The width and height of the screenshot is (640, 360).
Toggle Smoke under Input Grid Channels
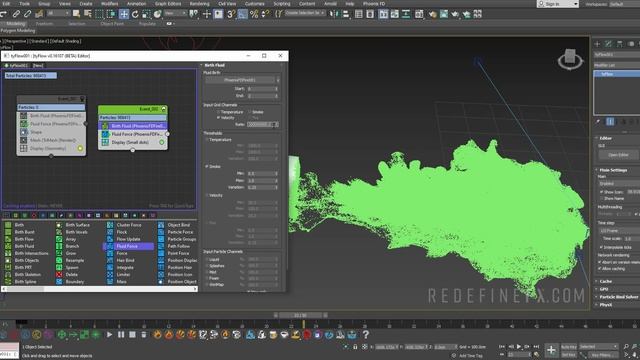[250, 112]
